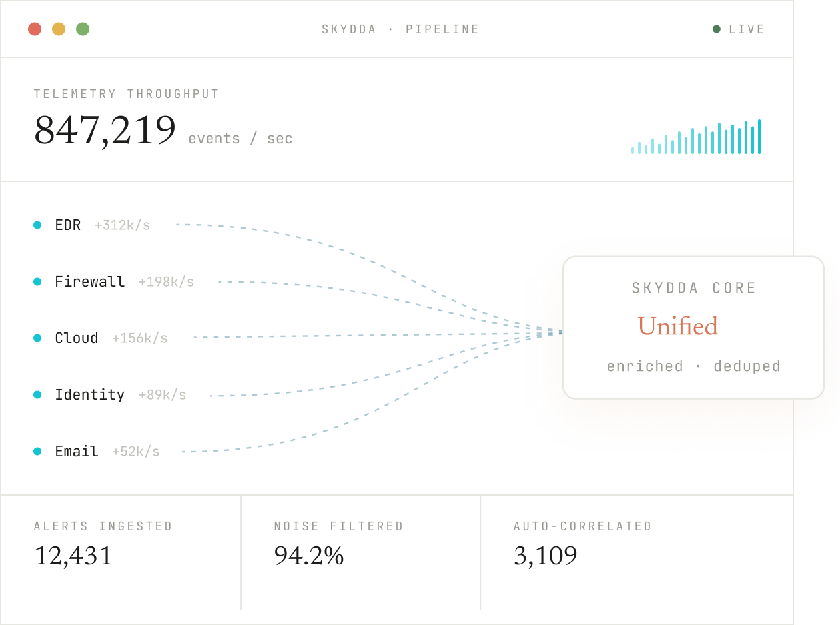Click the LIVE status label

(x=747, y=29)
